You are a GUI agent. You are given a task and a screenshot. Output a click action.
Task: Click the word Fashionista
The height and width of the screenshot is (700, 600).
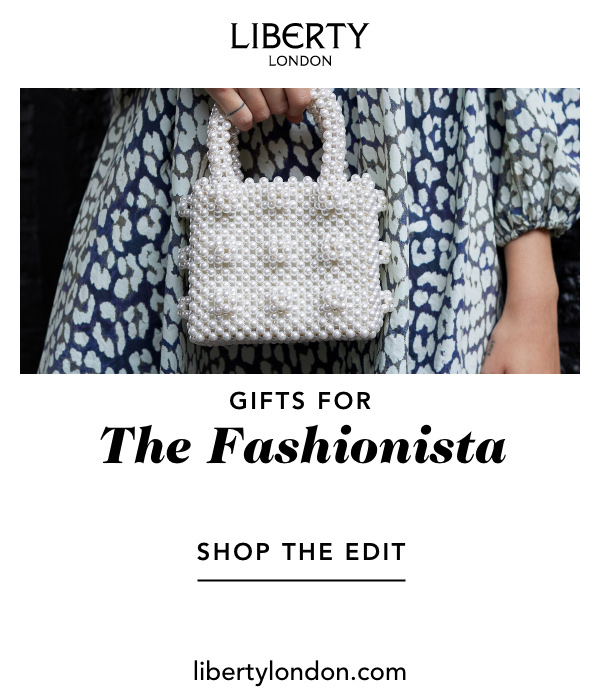[x=356, y=445]
